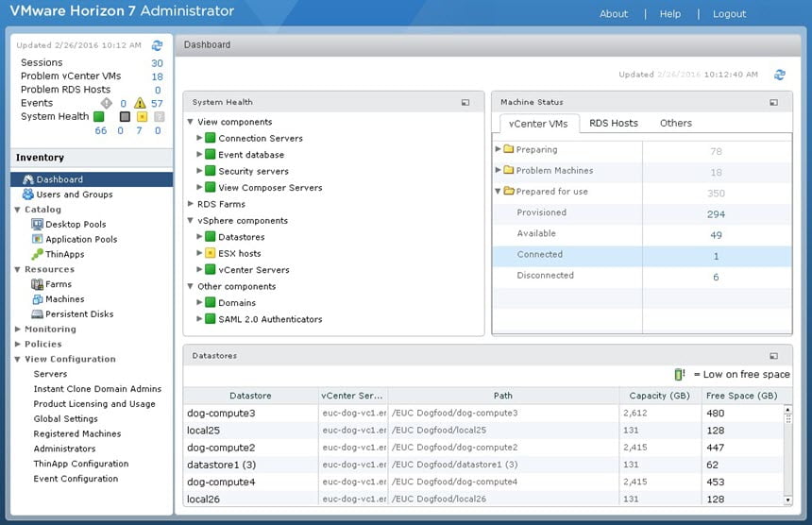Expand the Policies section
The height and width of the screenshot is (525, 812).
pos(18,345)
